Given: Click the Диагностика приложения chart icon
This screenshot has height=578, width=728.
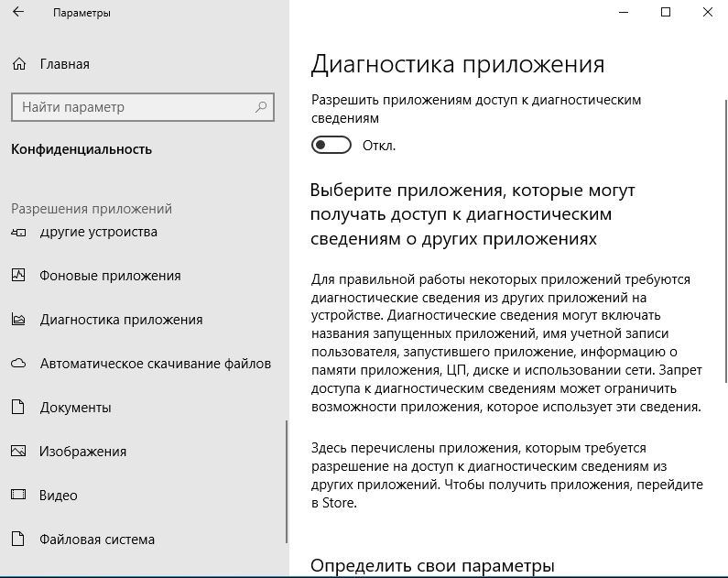Looking at the screenshot, I should pos(18,320).
